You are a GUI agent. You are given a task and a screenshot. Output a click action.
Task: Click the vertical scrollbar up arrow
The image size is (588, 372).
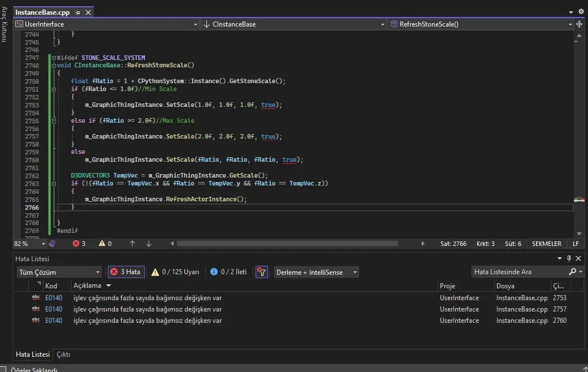coord(579,36)
